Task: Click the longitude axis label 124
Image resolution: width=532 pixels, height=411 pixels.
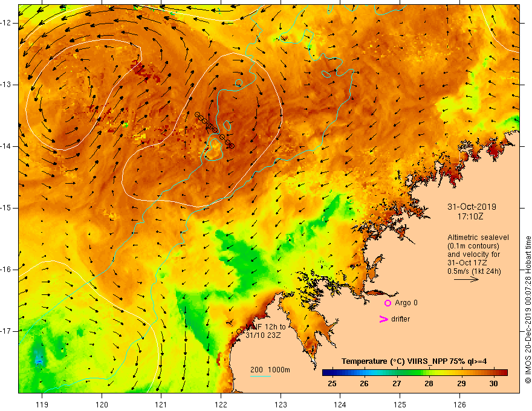Action: 340,404
